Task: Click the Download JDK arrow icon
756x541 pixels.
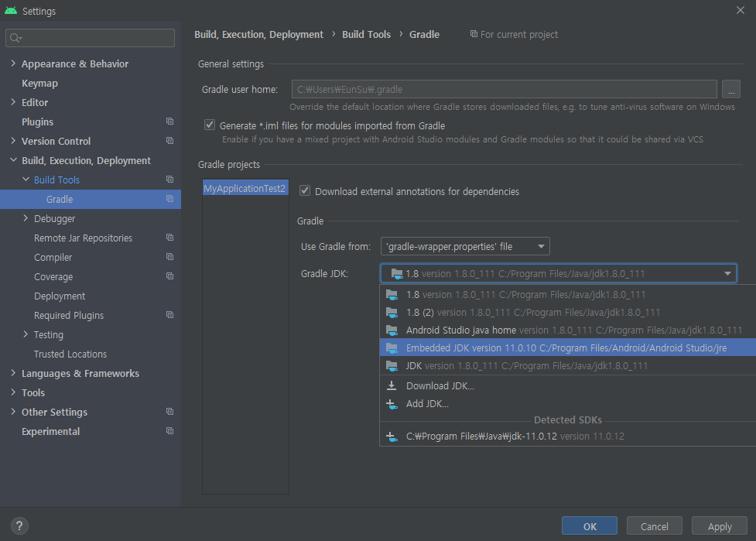Action: [392, 385]
